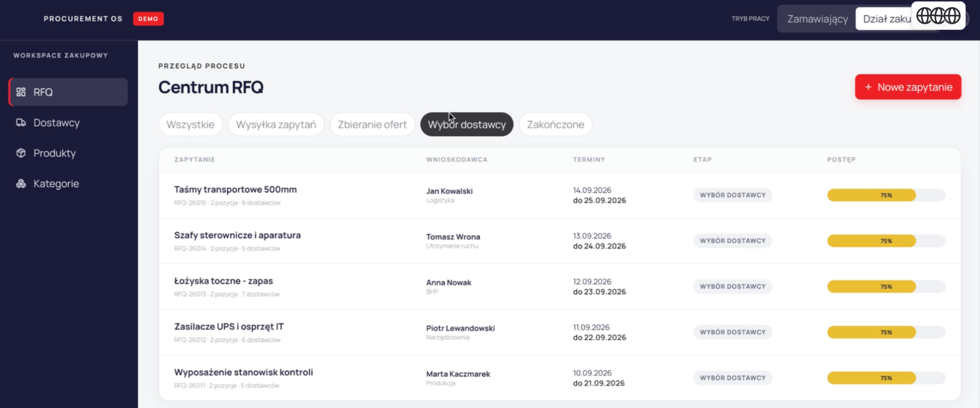The image size is (980, 408).
Task: Click Wybór dostawcy badge for Zasilacze UPS
Action: pyautogui.click(x=732, y=332)
